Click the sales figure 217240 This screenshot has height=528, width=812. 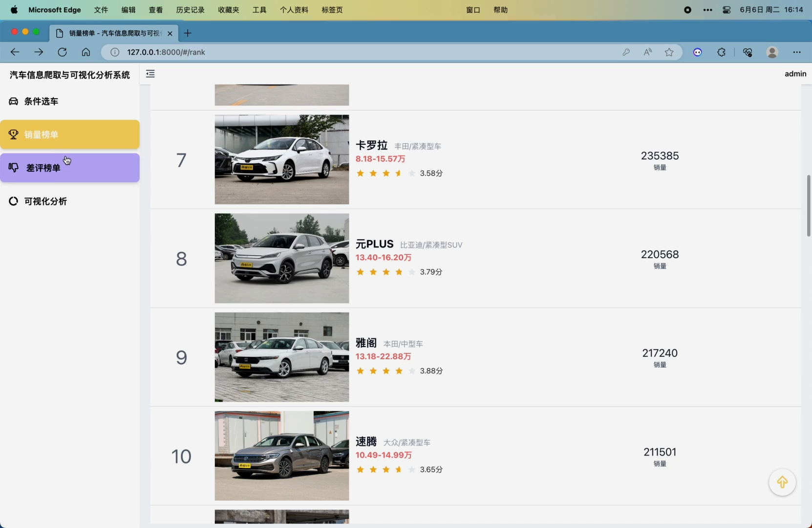[660, 353]
